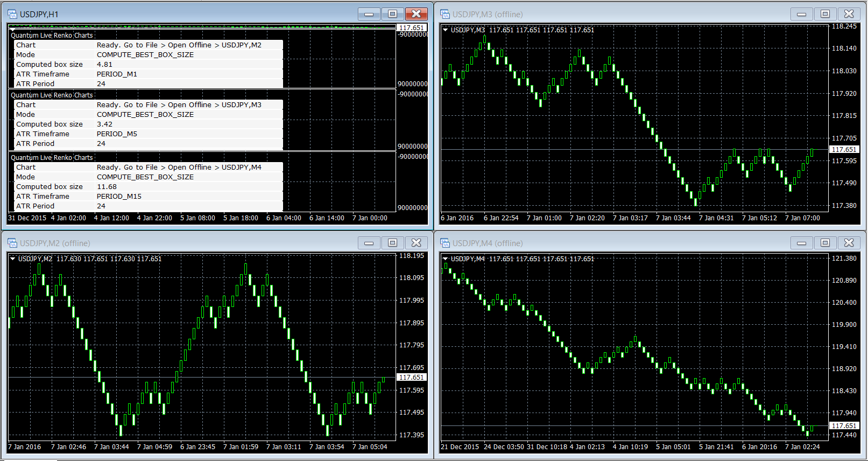Viewport: 868px width, 461px height.
Task: Click the USDJPY,H1 window chart icon
Action: click(x=12, y=14)
